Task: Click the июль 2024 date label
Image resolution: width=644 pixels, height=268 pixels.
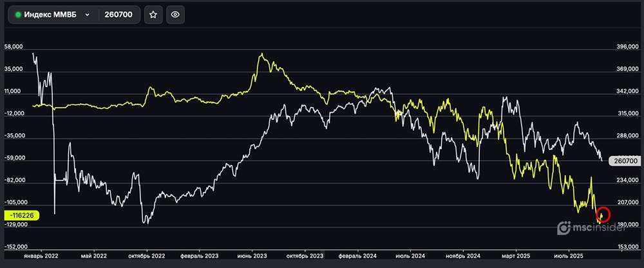Action: coord(410,256)
